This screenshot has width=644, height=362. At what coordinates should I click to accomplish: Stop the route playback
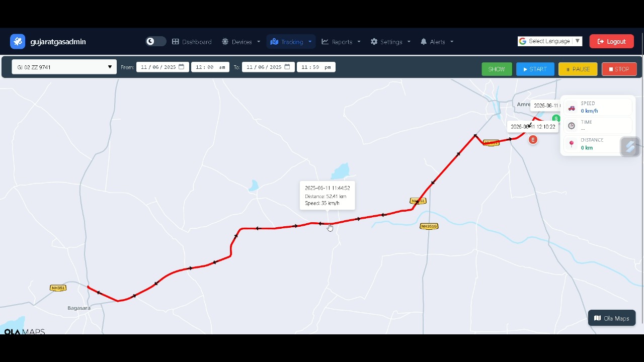click(619, 69)
